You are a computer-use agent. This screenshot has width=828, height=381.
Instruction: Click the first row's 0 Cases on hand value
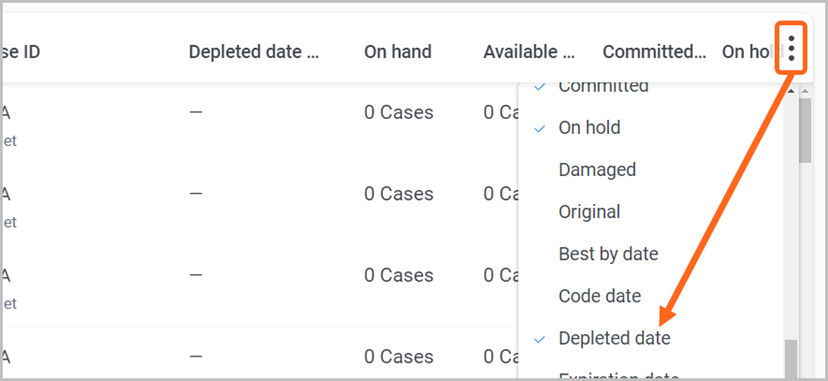pos(399,112)
